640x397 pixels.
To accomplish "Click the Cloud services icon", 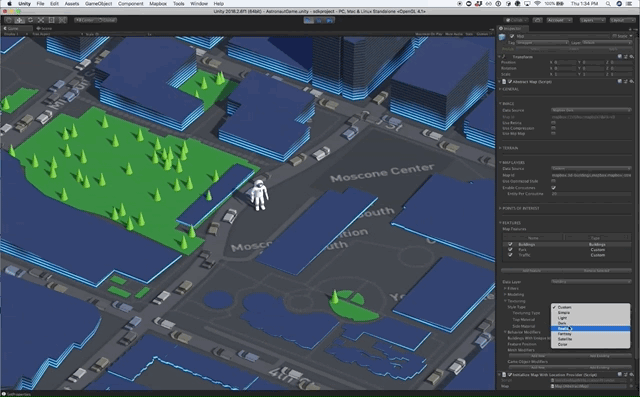I will click(x=538, y=20).
